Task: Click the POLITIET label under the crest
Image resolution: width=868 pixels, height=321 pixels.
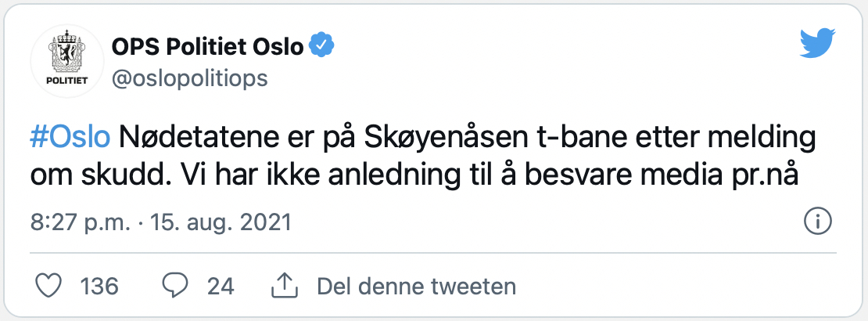Action: click(66, 81)
